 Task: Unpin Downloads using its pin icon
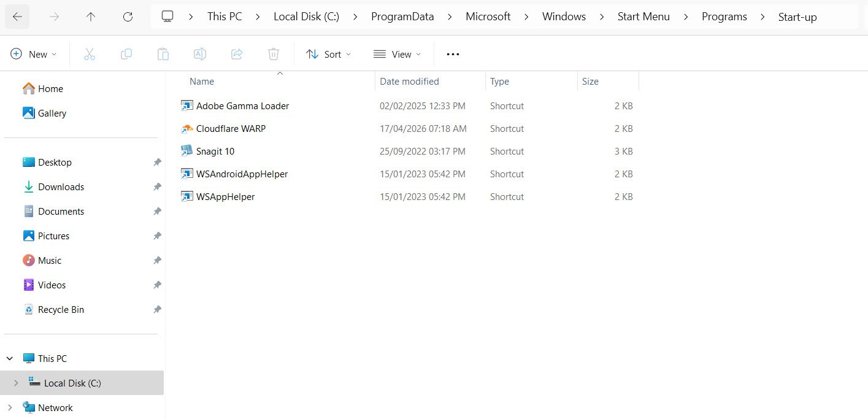pos(157,186)
